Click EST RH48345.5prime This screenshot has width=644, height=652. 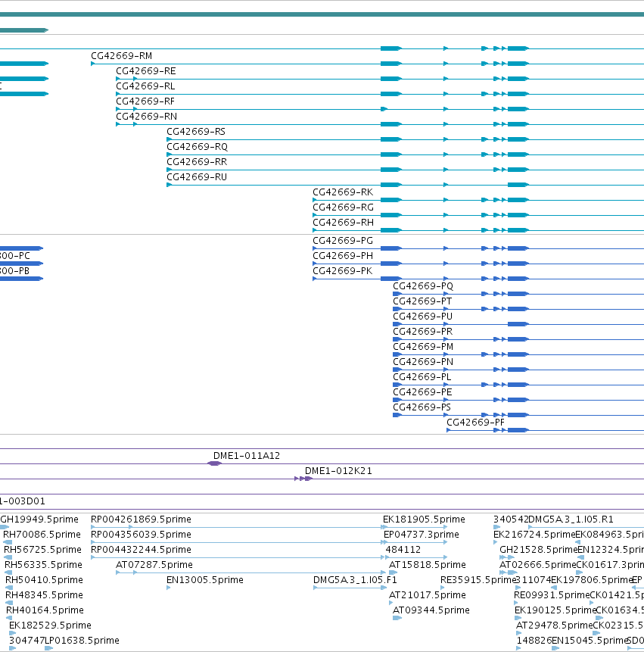(x=44, y=595)
